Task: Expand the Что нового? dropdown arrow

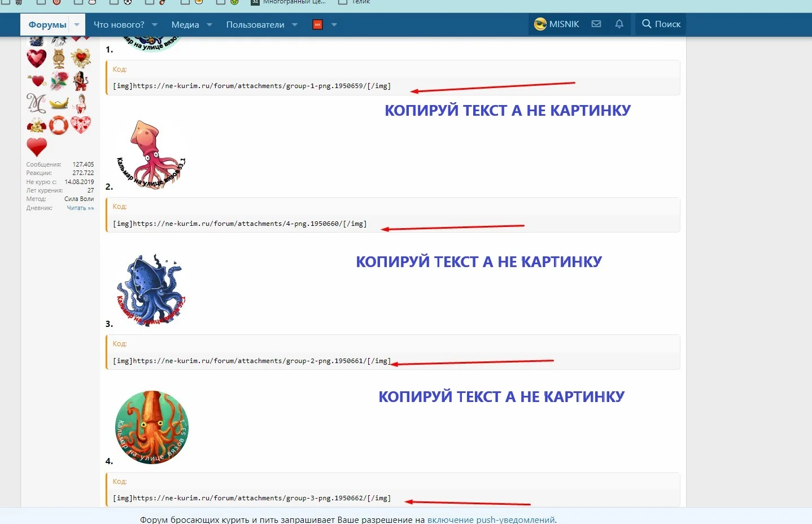Action: tap(155, 25)
